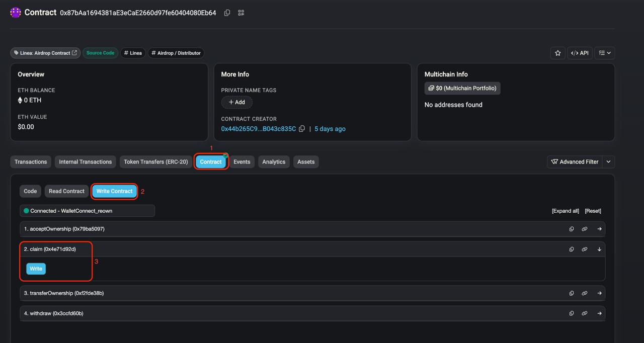Open the API button

point(580,53)
